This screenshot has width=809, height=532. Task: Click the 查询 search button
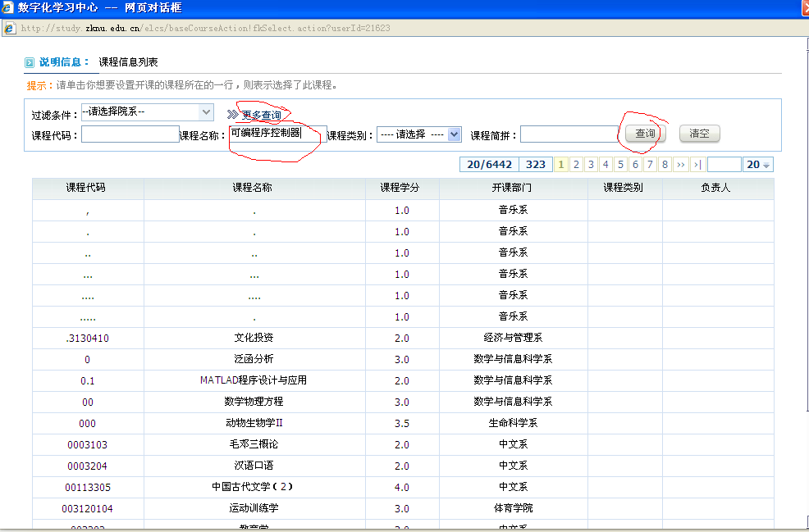[x=645, y=134]
